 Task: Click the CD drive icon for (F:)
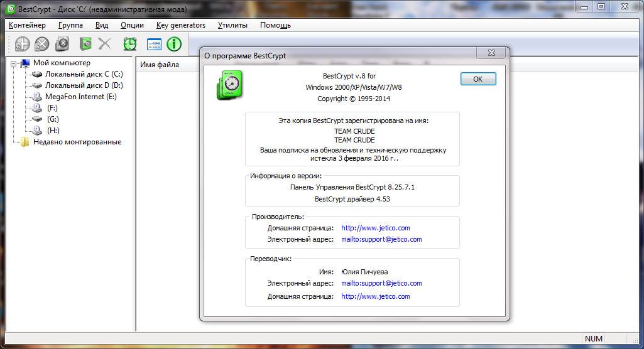coord(37,108)
